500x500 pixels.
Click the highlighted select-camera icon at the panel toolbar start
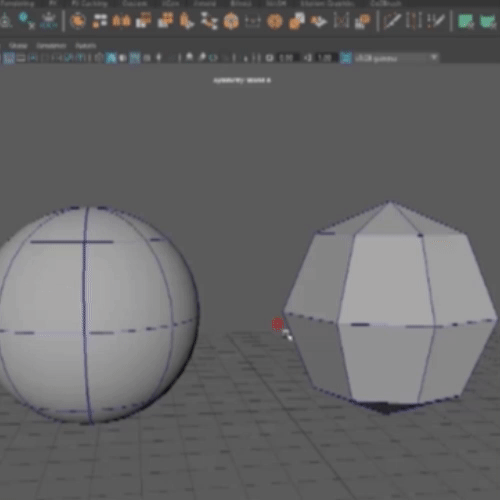pyautogui.click(x=9, y=58)
